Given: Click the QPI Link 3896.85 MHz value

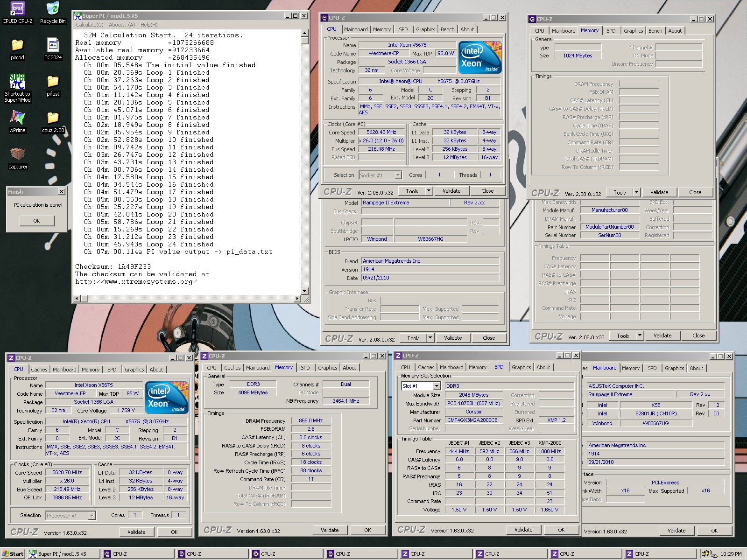Looking at the screenshot, I should tap(67, 498).
